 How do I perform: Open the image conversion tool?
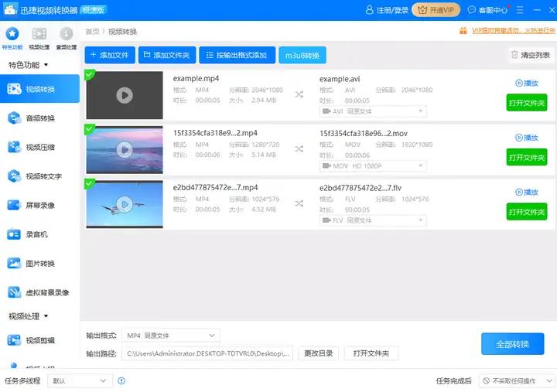[x=39, y=264]
